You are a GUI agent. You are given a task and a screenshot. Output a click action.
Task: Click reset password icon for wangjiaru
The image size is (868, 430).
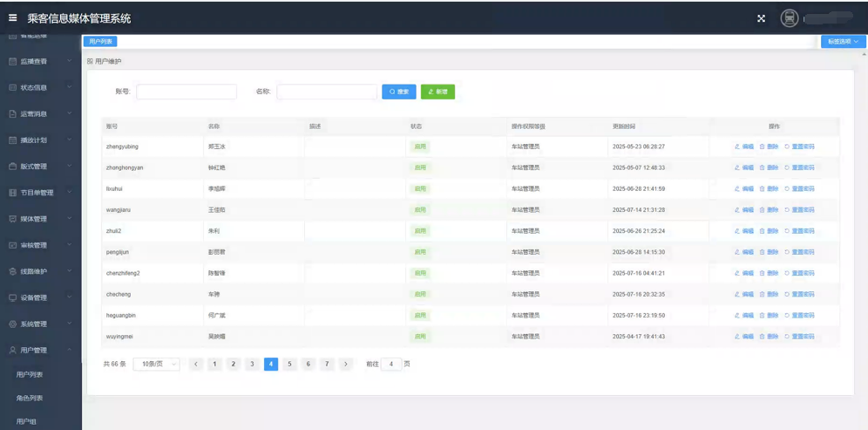(x=787, y=210)
